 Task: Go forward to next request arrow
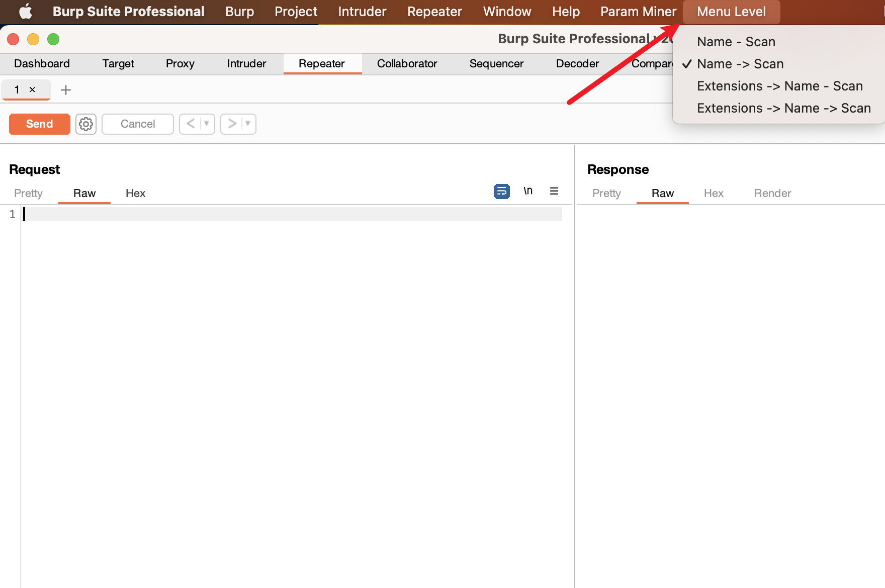pos(232,124)
